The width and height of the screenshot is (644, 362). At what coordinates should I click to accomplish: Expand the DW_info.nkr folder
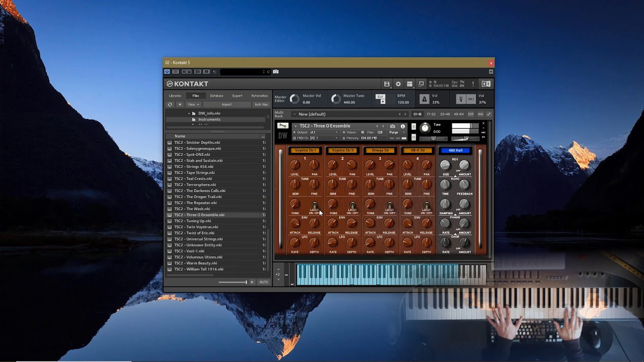[189, 114]
